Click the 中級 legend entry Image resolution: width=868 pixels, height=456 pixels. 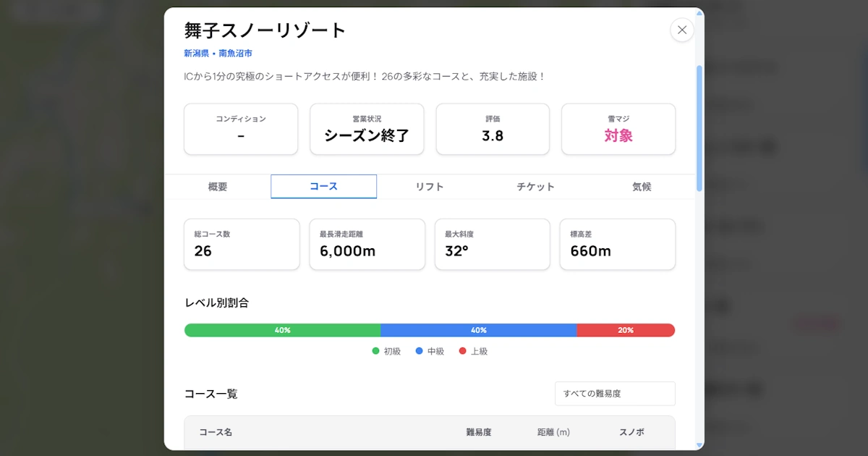[x=430, y=351]
